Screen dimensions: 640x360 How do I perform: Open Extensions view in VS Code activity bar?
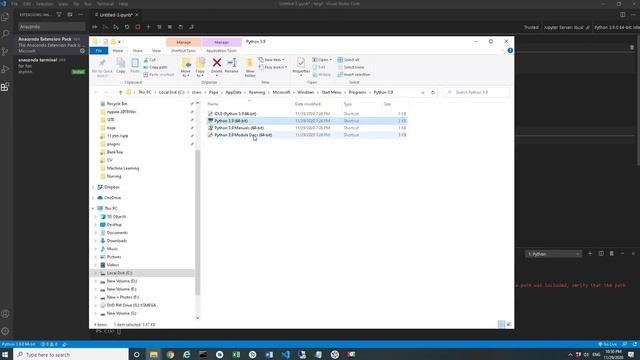click(5, 87)
